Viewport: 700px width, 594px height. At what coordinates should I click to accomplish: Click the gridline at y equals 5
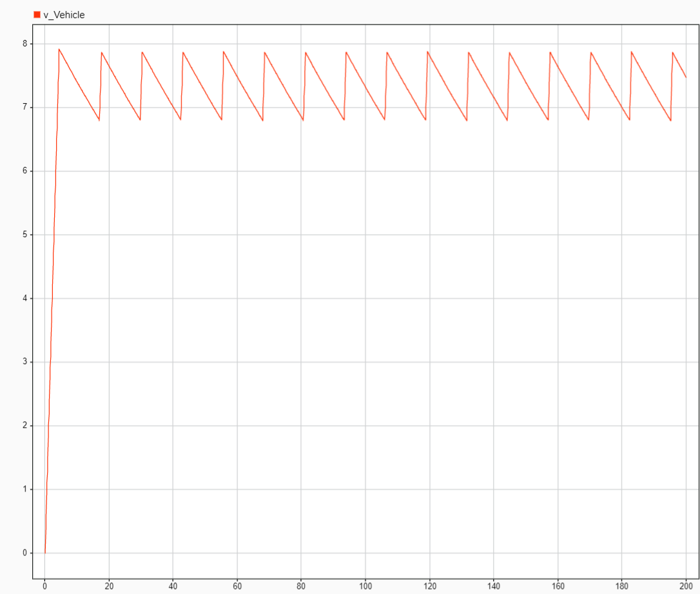coord(322,235)
